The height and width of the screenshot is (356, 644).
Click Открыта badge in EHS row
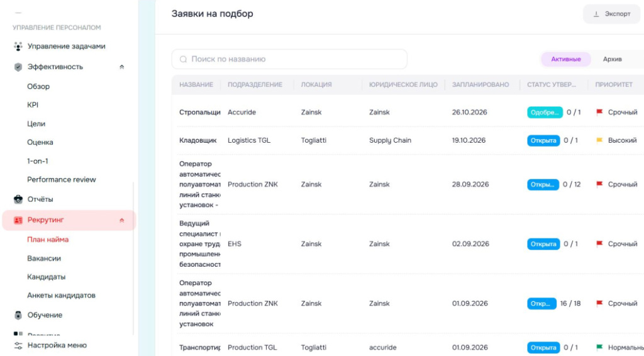[x=543, y=244]
